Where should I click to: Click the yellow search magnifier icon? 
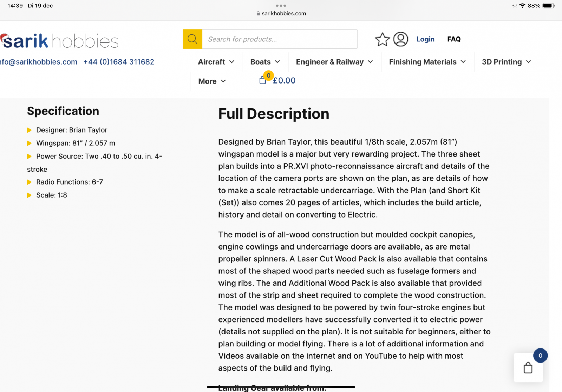pos(192,39)
